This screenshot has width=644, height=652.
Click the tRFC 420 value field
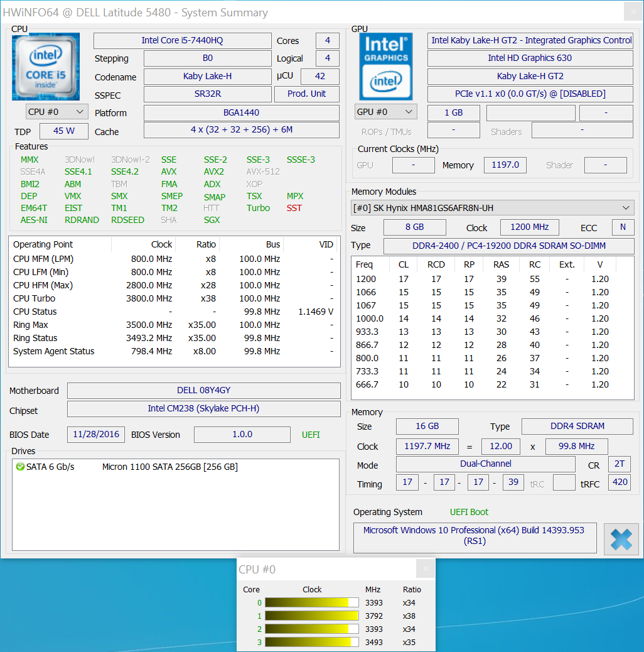620,482
